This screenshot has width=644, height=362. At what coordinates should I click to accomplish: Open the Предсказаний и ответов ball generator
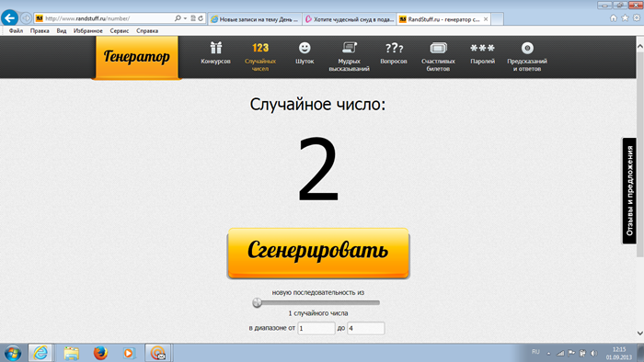point(527,57)
